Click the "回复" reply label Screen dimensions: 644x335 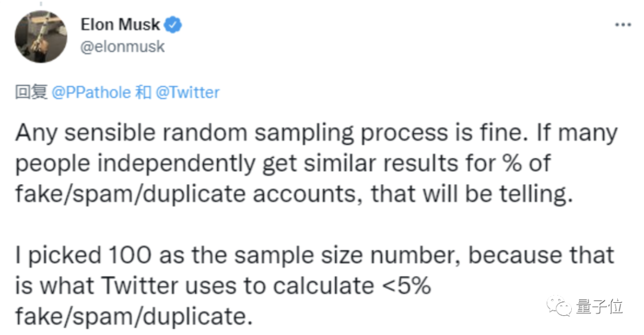click(x=31, y=92)
